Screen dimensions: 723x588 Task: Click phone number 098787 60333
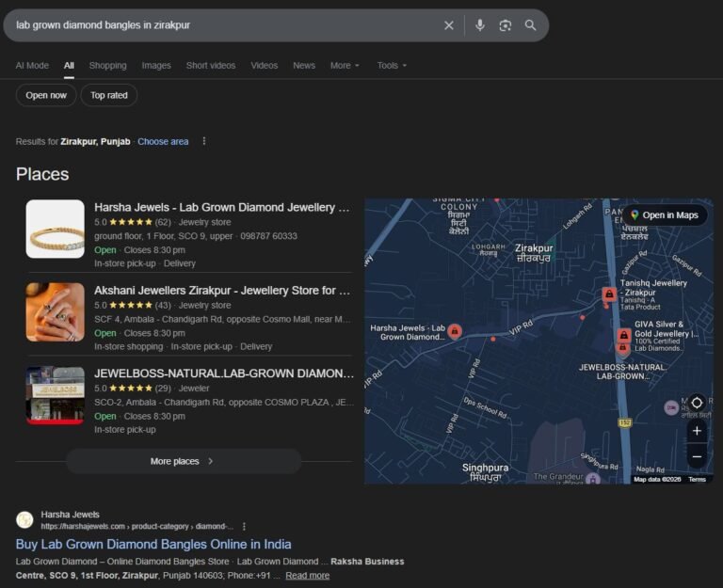(269, 236)
